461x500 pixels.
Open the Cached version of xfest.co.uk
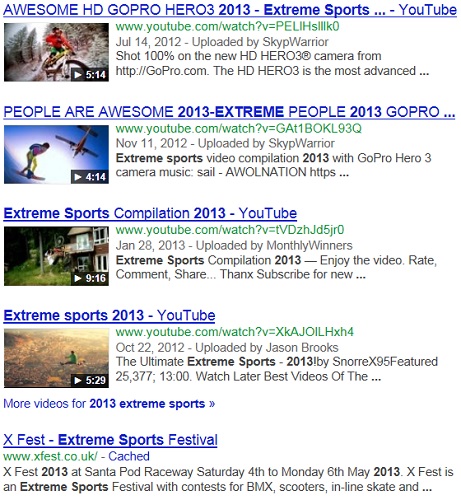(x=129, y=456)
